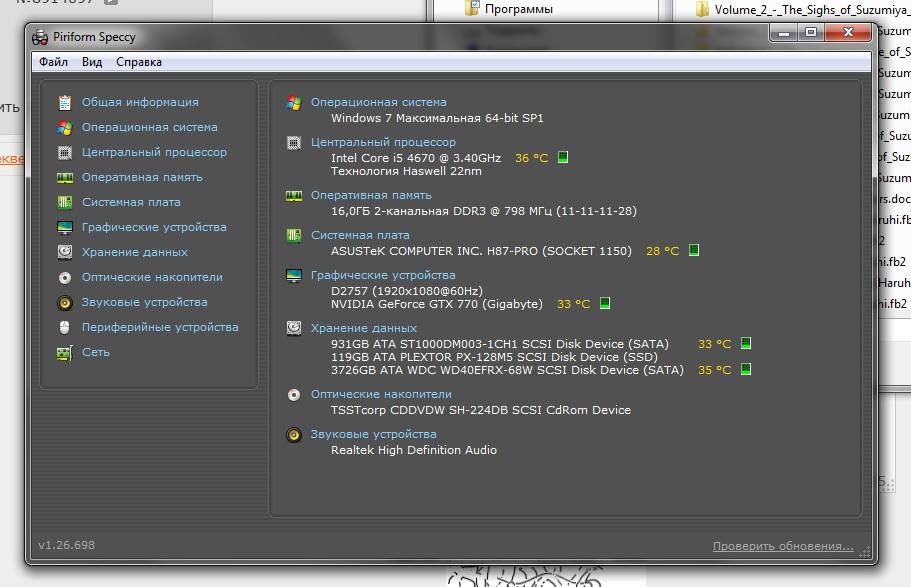
Task: Click green temperature indicator next to CPU 36 °C
Action: 563,157
